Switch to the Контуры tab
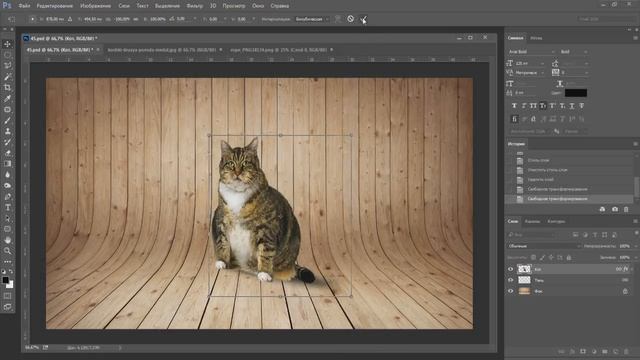Viewport: 640px width, 360px height. 556,221
